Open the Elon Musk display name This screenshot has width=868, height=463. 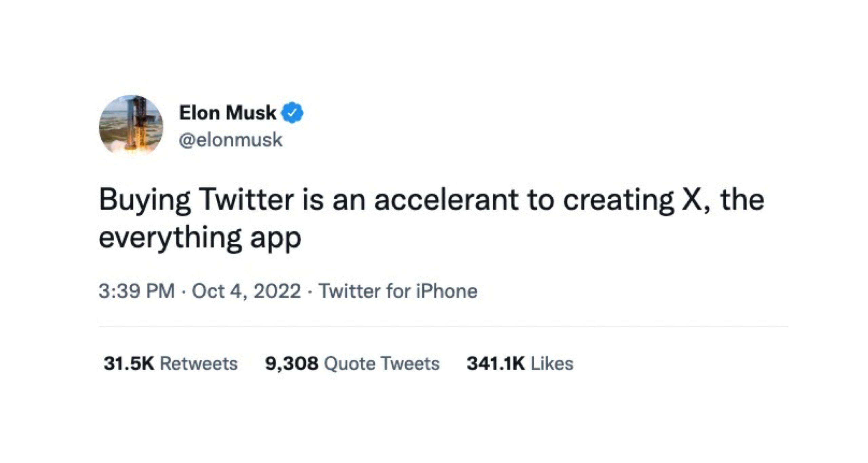pos(228,113)
